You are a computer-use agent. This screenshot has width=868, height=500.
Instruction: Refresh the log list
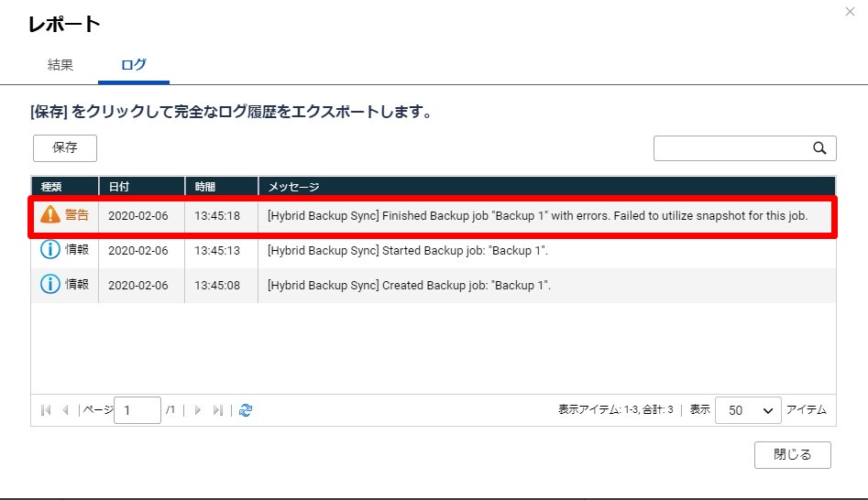click(246, 410)
